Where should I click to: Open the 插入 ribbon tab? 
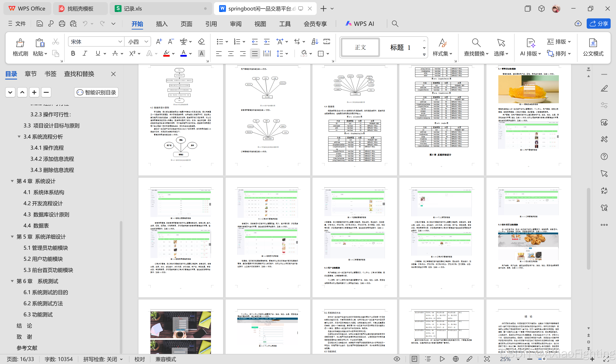tap(162, 24)
